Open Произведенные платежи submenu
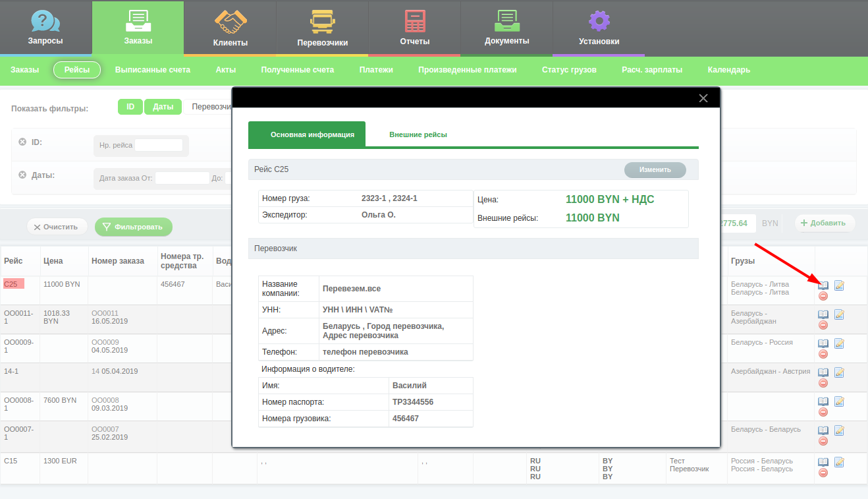 (468, 70)
